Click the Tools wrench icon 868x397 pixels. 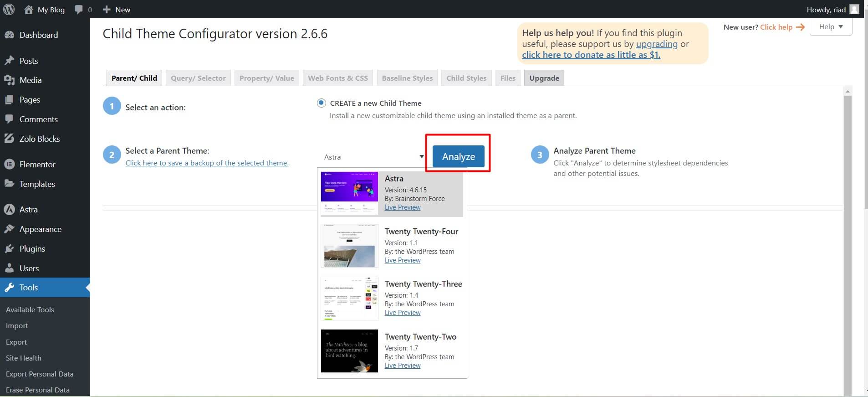click(9, 288)
